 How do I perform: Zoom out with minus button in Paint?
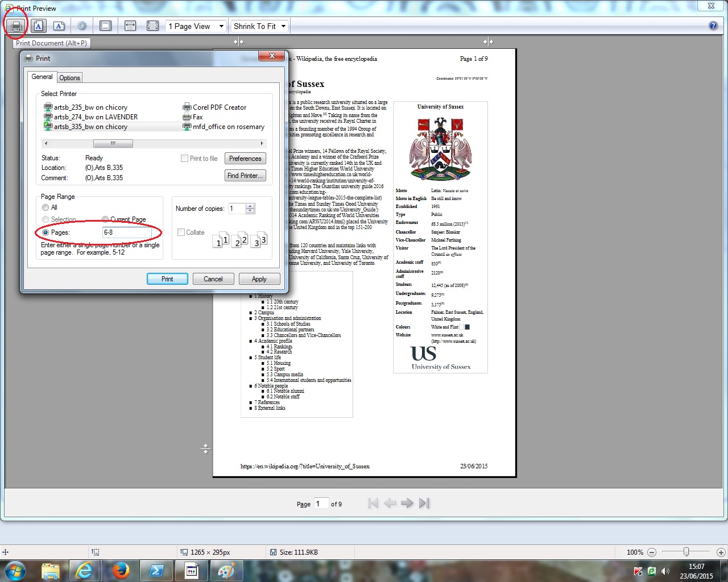tap(652, 552)
